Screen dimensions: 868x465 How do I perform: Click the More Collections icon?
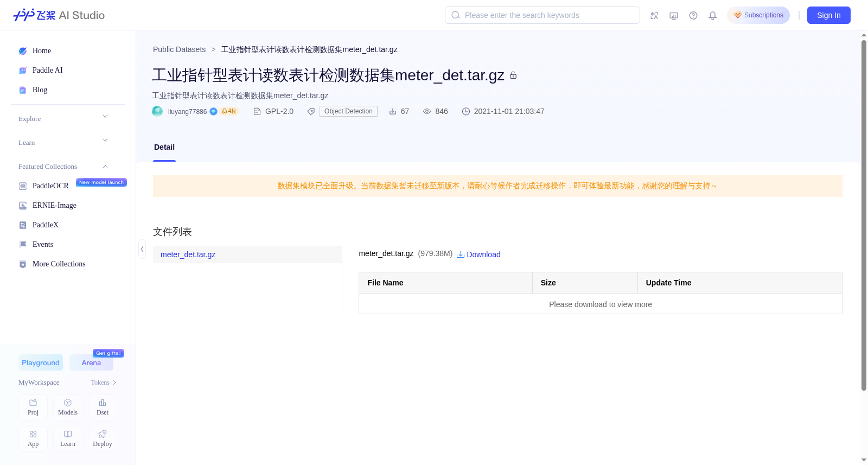click(23, 264)
